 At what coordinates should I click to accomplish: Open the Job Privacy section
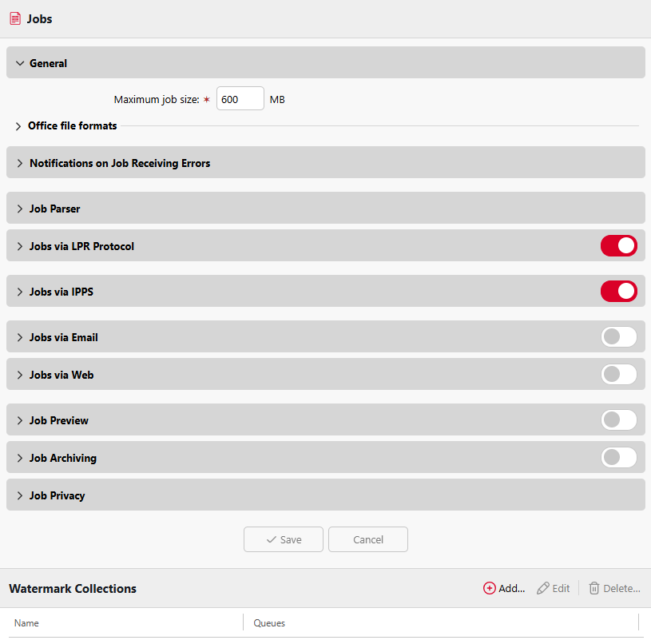click(x=326, y=495)
